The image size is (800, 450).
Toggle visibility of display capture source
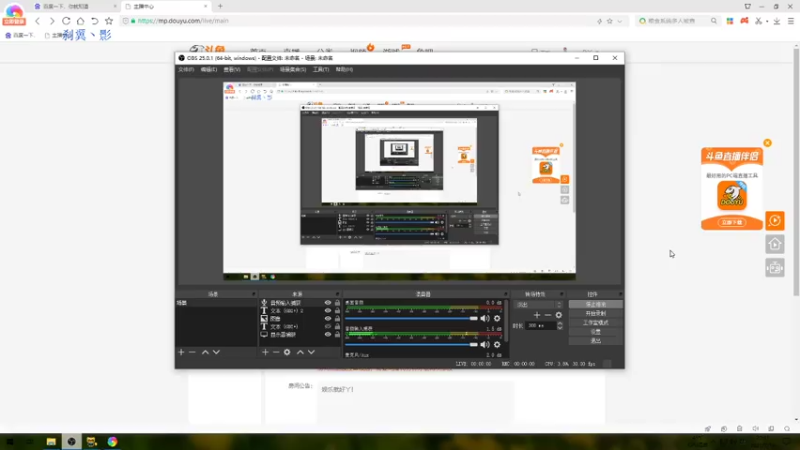(328, 335)
